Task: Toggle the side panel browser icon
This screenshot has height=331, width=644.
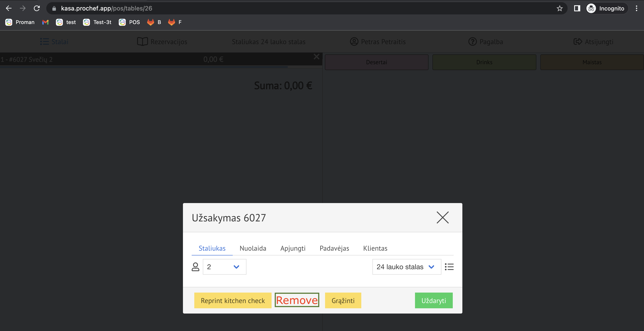Action: [577, 9]
